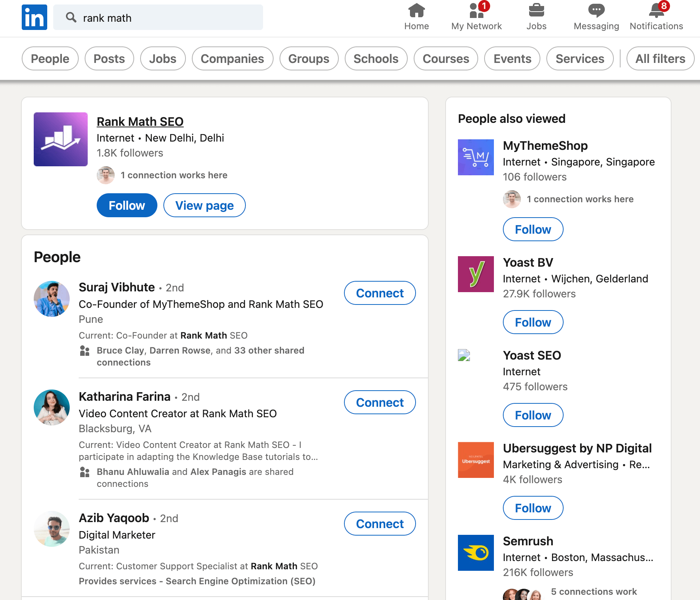Click shared connections icon under Suraj Vibhute
The height and width of the screenshot is (600, 700).
(85, 351)
